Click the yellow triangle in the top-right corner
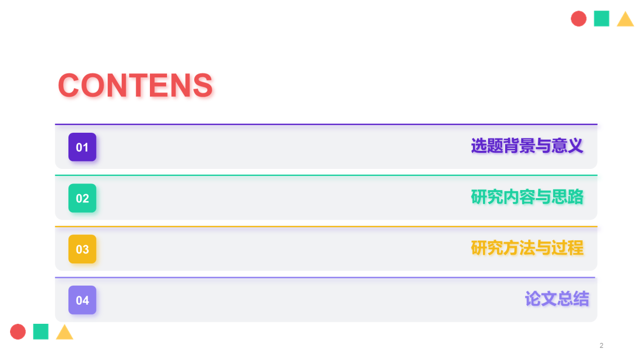The width and height of the screenshot is (644, 362). coord(625,20)
